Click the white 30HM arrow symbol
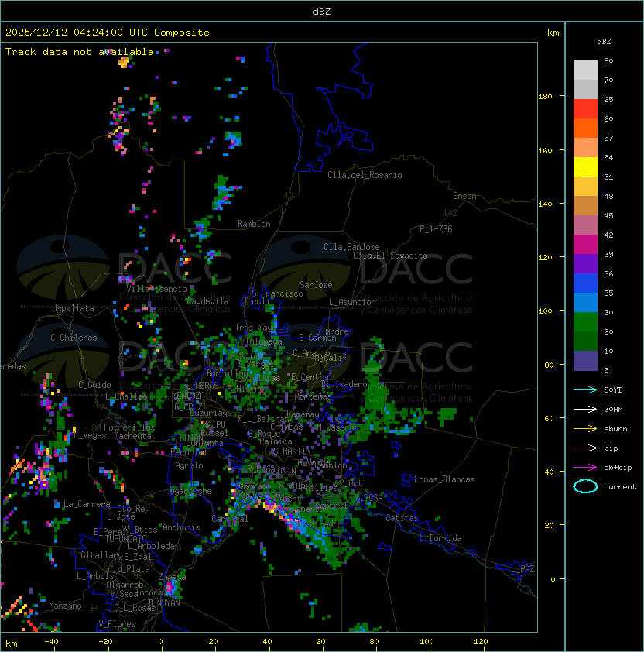This screenshot has height=652, width=644. pyautogui.click(x=585, y=410)
